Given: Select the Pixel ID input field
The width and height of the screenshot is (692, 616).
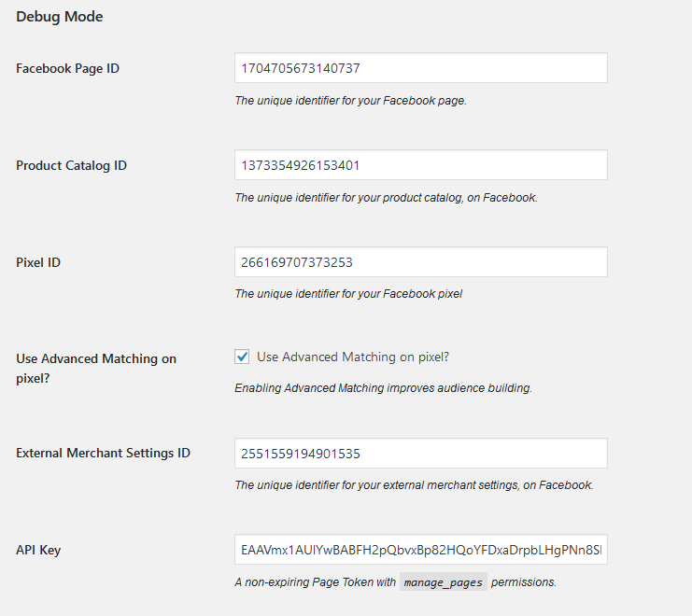Looking at the screenshot, I should [420, 262].
